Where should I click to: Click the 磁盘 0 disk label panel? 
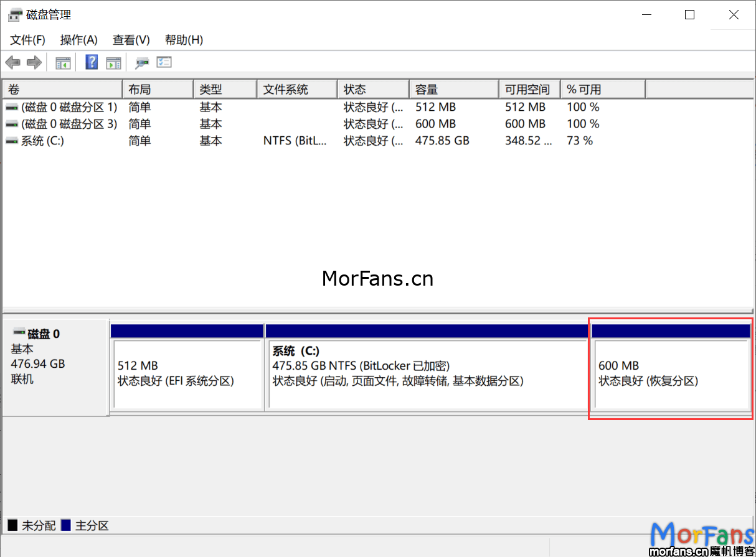pos(55,367)
